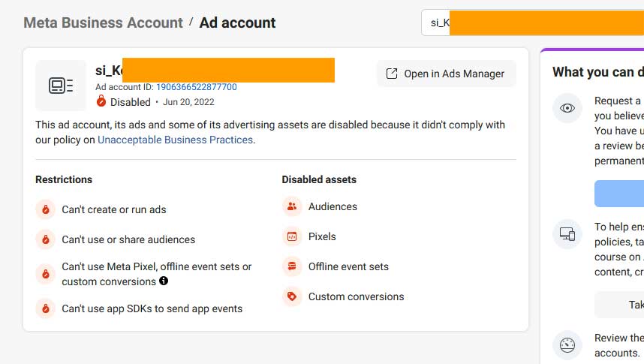Click the Pixels disabled asset icon
Image resolution: width=644 pixels, height=364 pixels.
pyautogui.click(x=292, y=236)
